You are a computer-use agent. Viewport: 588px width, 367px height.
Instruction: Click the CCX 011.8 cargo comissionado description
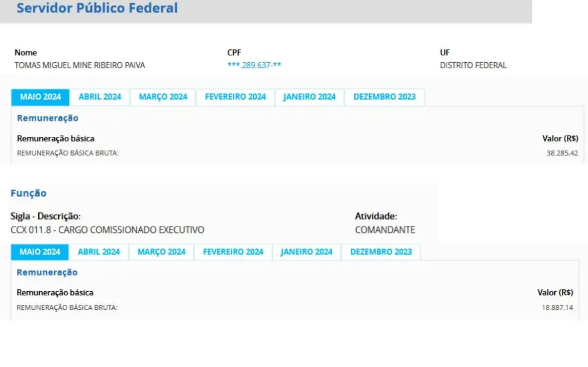[x=108, y=230]
